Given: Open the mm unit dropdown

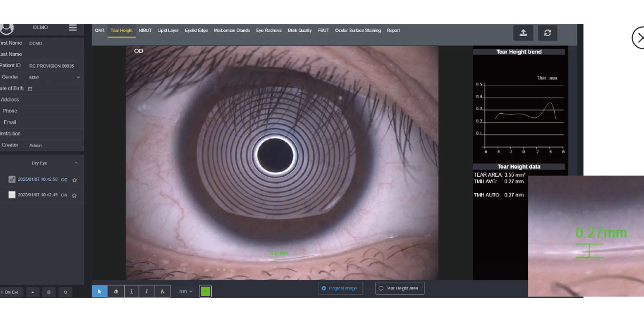Looking at the screenshot, I should 186,291.
